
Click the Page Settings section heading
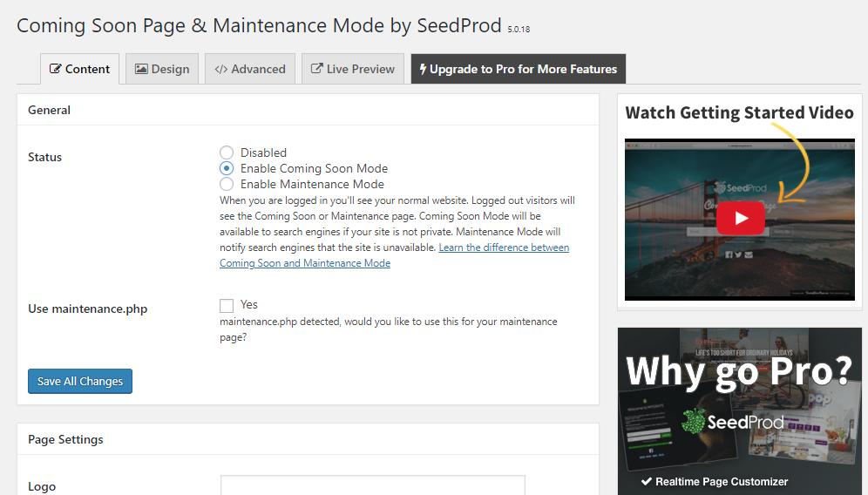point(65,439)
